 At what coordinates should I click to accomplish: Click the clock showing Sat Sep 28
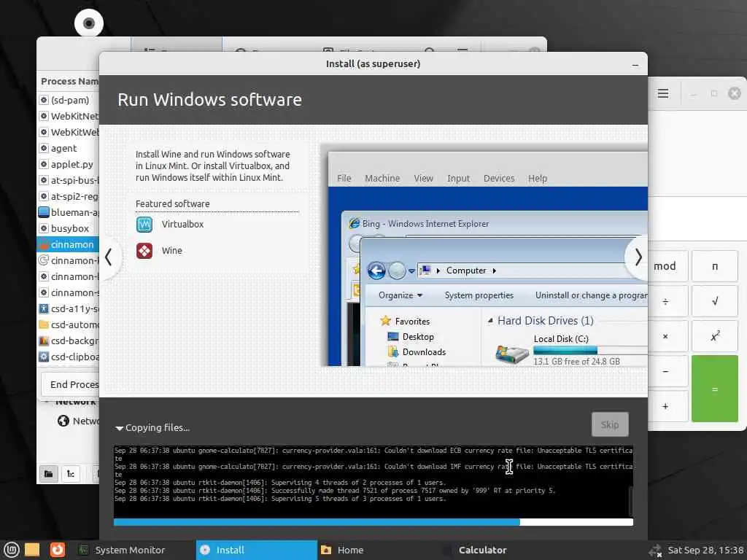click(x=705, y=550)
